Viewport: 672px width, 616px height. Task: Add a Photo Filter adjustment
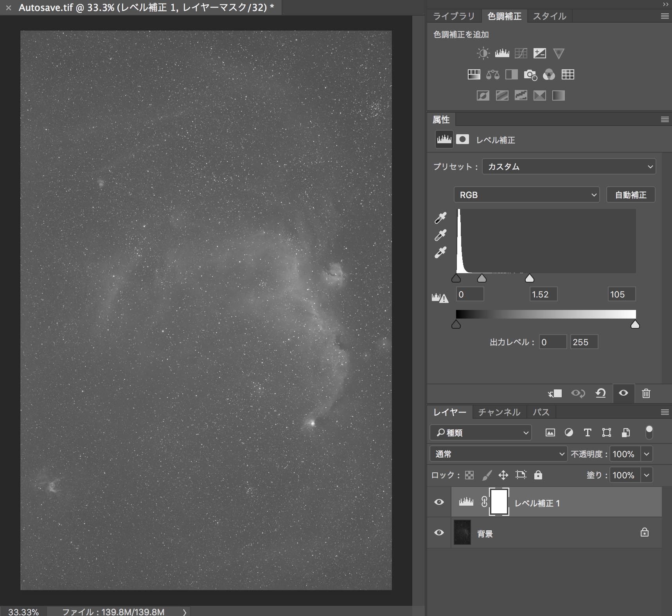click(x=530, y=74)
